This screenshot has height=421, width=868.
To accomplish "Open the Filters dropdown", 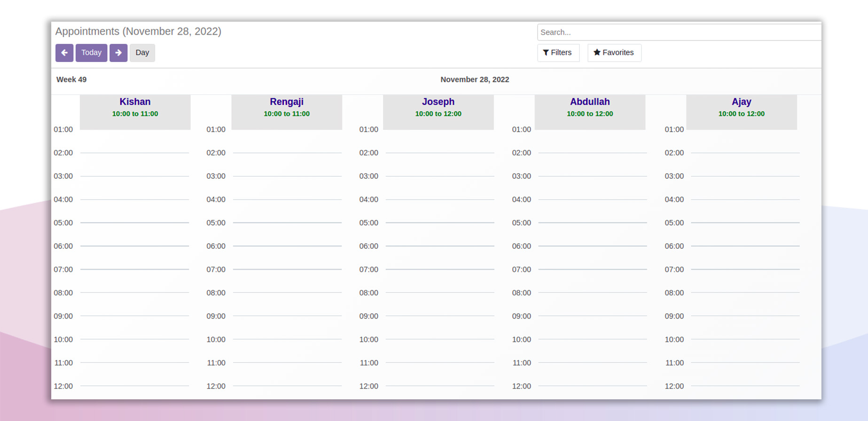I will click(558, 53).
